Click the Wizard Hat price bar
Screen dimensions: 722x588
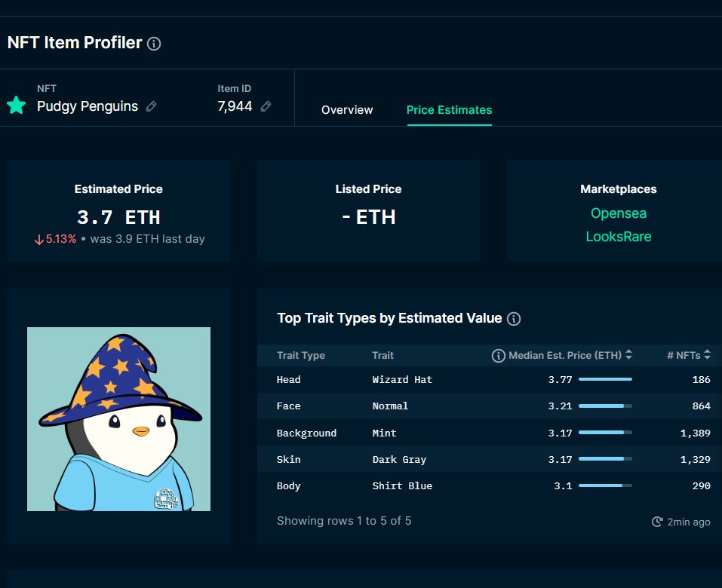click(605, 380)
